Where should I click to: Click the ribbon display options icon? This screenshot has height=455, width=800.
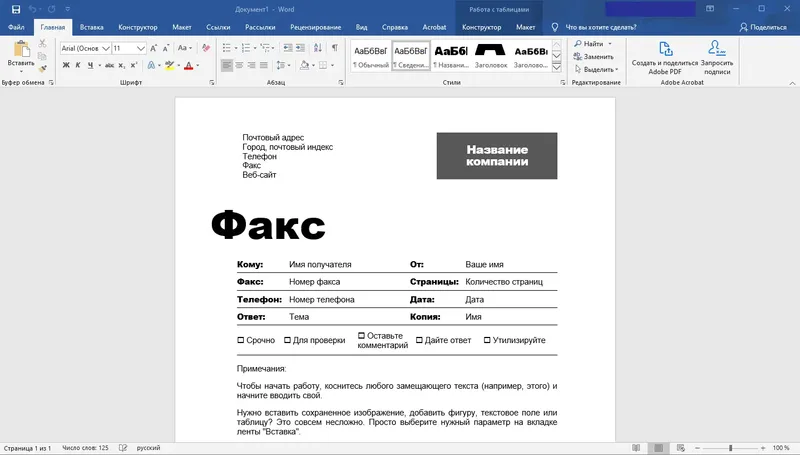tap(710, 9)
